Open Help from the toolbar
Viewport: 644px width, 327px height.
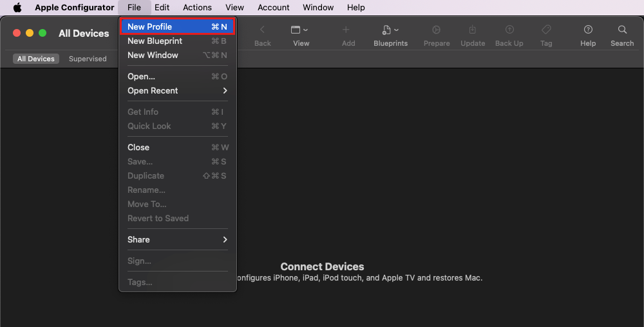[x=587, y=30]
